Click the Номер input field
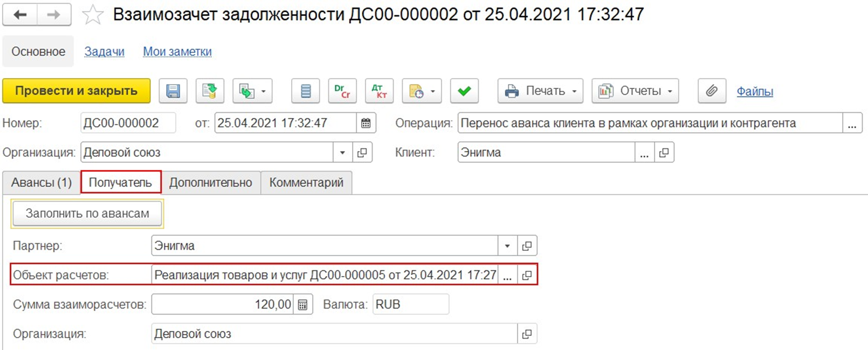The width and height of the screenshot is (868, 350). pos(128,123)
